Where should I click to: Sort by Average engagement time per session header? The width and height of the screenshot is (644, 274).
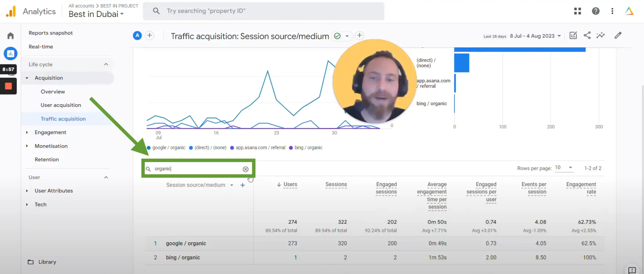tap(432, 196)
